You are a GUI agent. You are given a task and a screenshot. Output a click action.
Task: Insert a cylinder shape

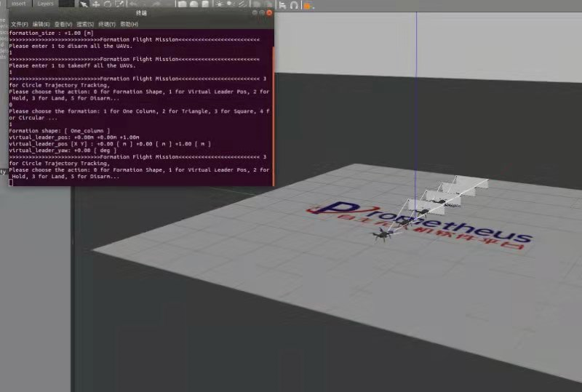pyautogui.click(x=205, y=4)
